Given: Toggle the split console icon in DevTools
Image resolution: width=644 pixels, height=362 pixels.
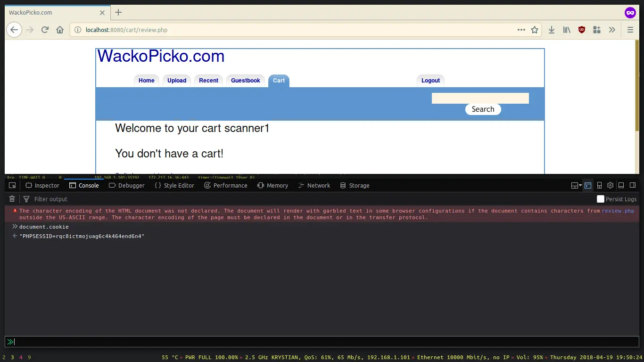Looking at the screenshot, I should point(588,185).
